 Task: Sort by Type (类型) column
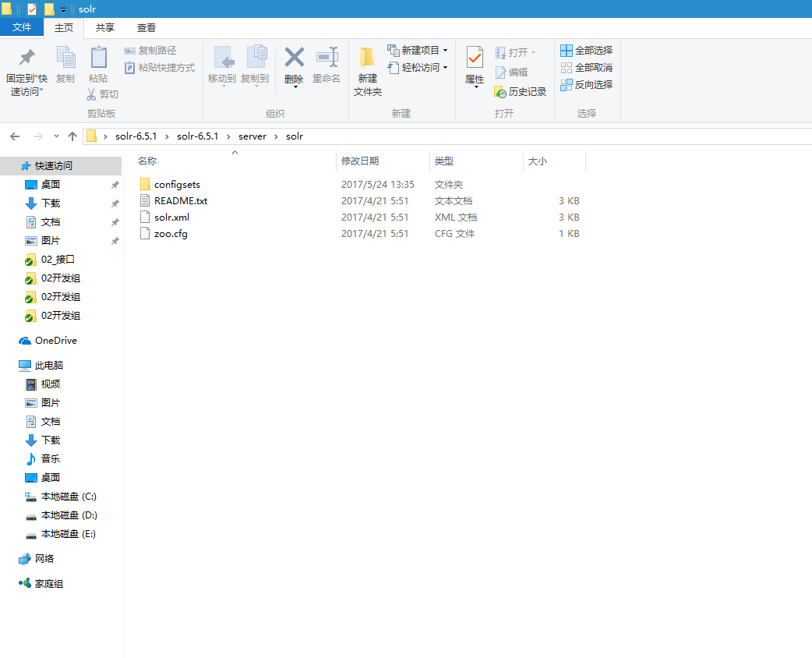pyautogui.click(x=444, y=161)
